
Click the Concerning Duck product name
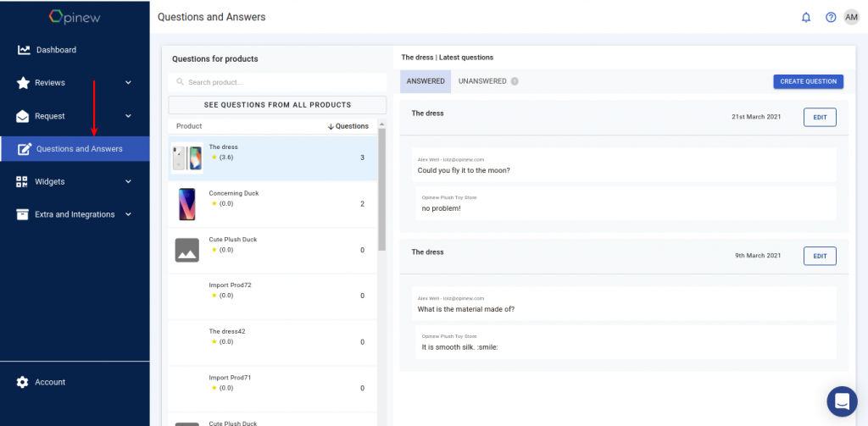pos(234,194)
